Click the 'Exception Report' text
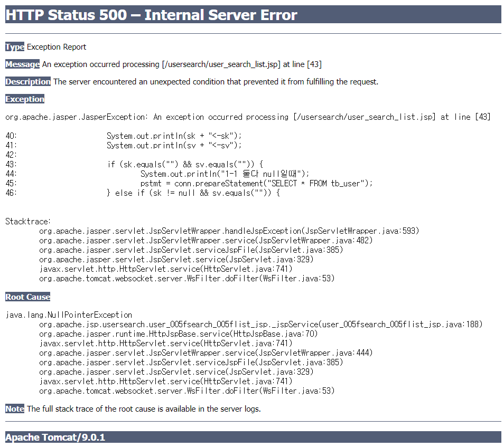The height and width of the screenshot is (447, 504). 57,47
